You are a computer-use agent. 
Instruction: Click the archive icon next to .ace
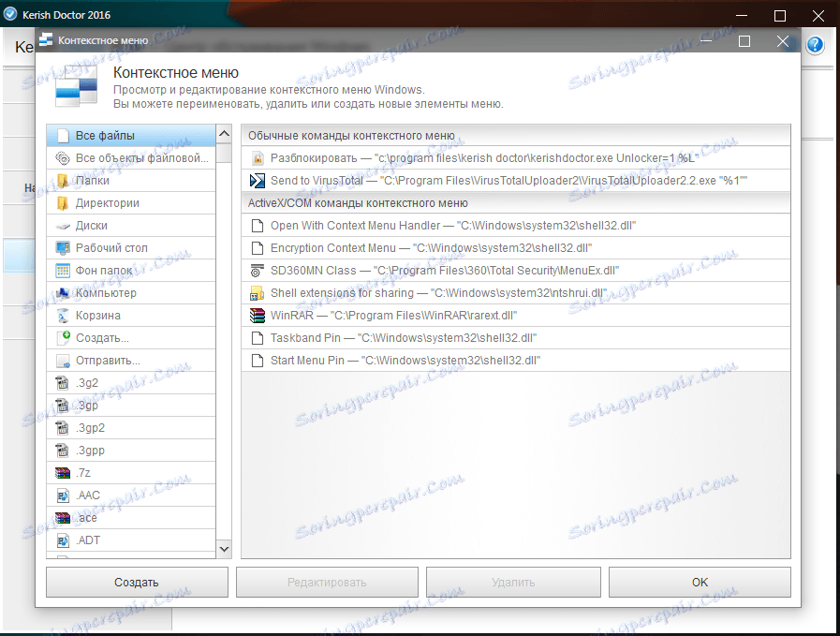pos(64,518)
